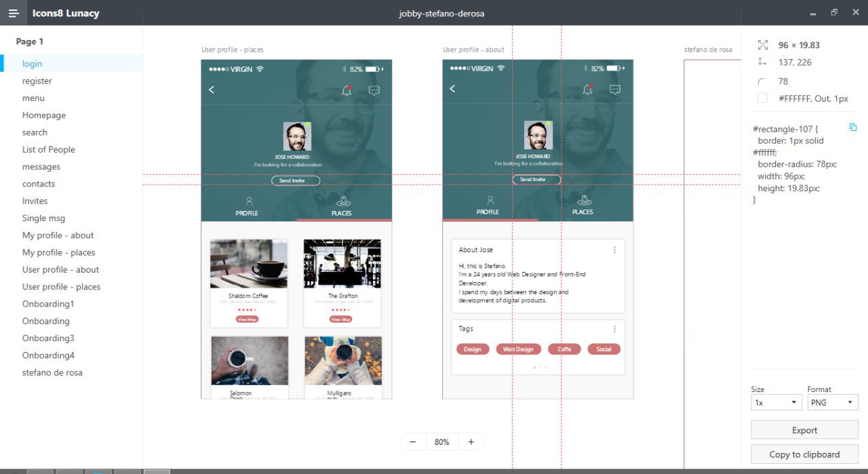This screenshot has height=474, width=868.
Task: Click User profile - places artboard label above canvas
Action: (233, 50)
